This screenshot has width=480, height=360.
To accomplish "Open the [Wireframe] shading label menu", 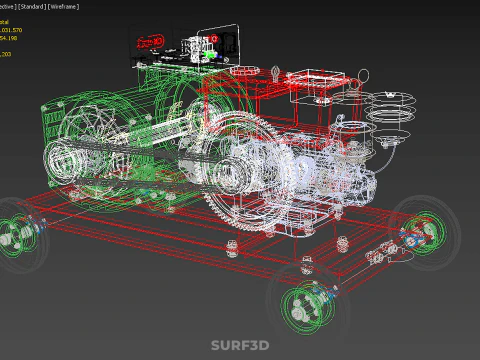I will pos(63,7).
